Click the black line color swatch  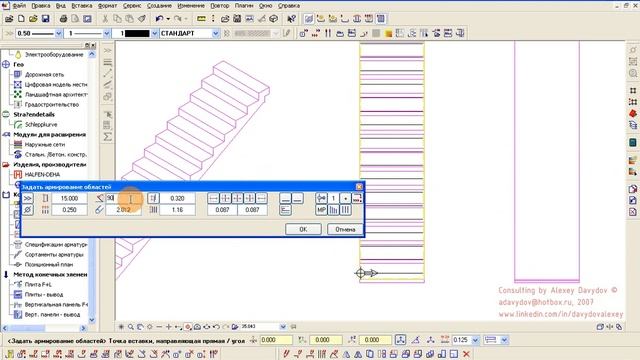(x=137, y=33)
